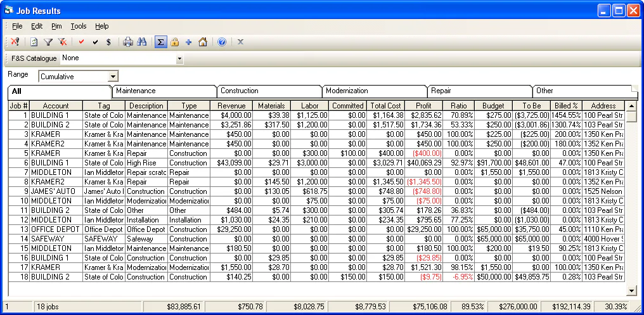Sort by the Job # column header

19,106
